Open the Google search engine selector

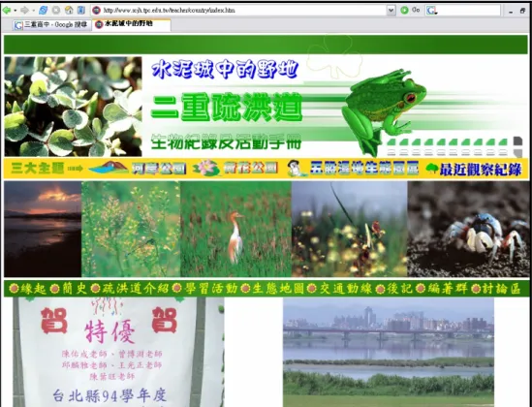(x=431, y=11)
